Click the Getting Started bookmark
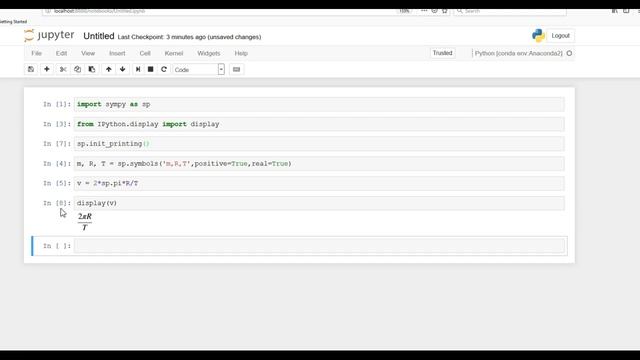Image resolution: width=640 pixels, height=360 pixels. (x=13, y=22)
